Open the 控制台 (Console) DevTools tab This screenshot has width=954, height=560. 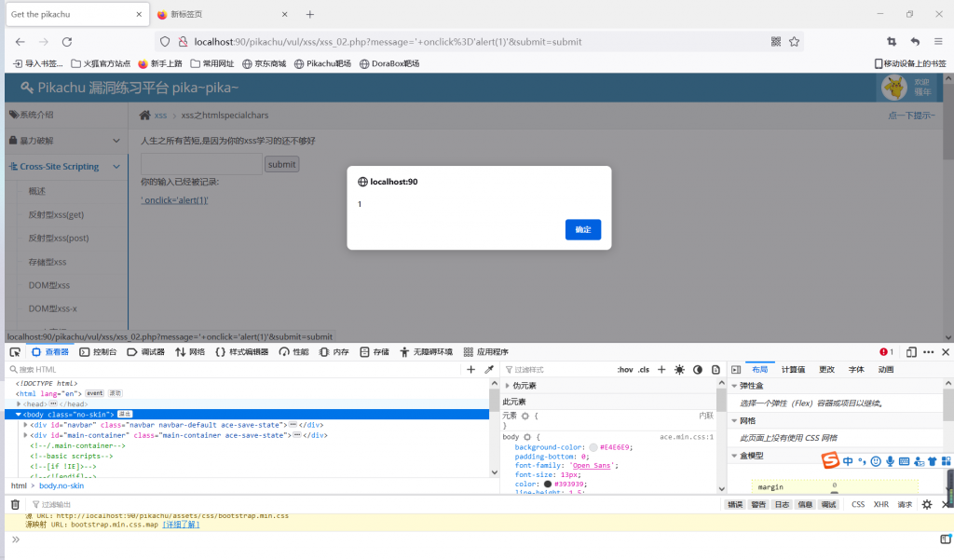click(98, 352)
